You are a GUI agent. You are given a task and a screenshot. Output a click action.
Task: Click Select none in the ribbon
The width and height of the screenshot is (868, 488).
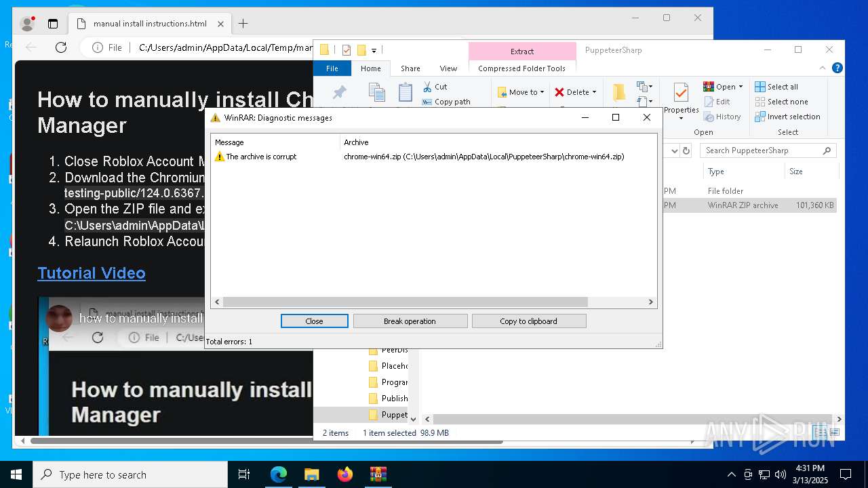[x=782, y=102]
